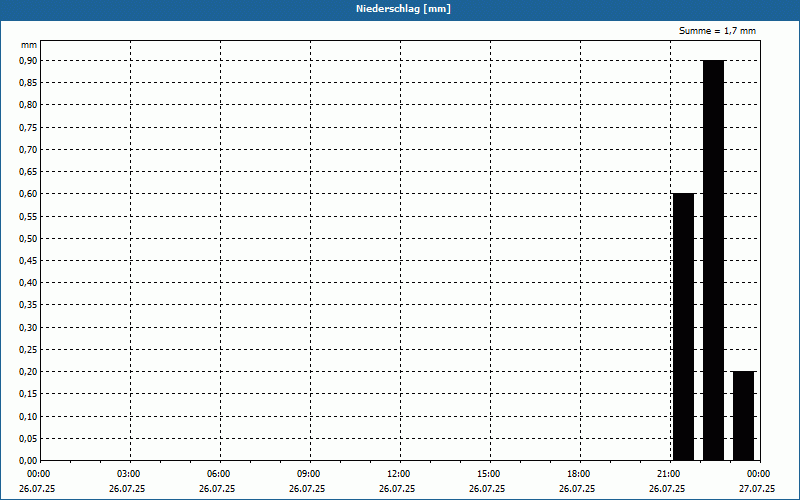Click the 12:00 time label
This screenshot has width=800, height=500.
tap(399, 474)
